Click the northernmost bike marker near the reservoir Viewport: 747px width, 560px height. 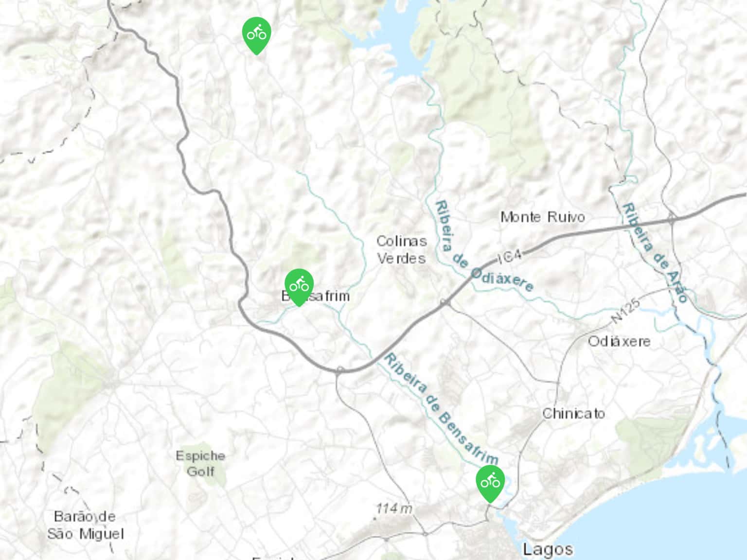[256, 35]
